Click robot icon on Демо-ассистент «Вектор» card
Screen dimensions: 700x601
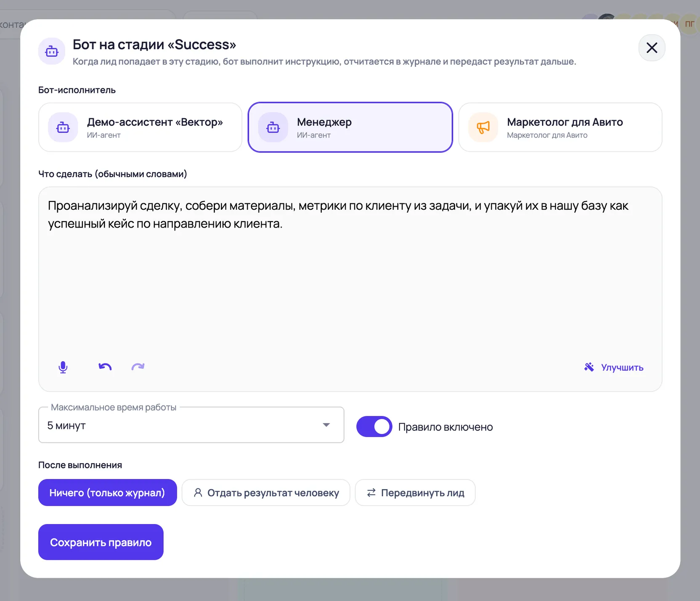point(63,127)
